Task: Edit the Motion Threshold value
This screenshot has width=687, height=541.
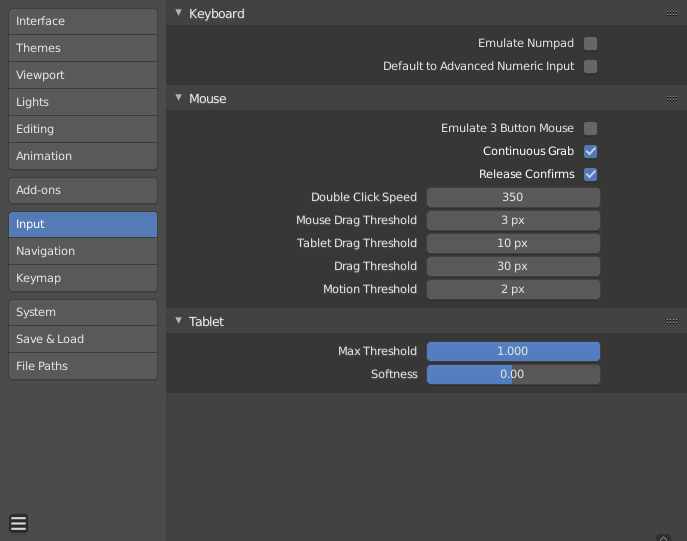Action: click(513, 289)
